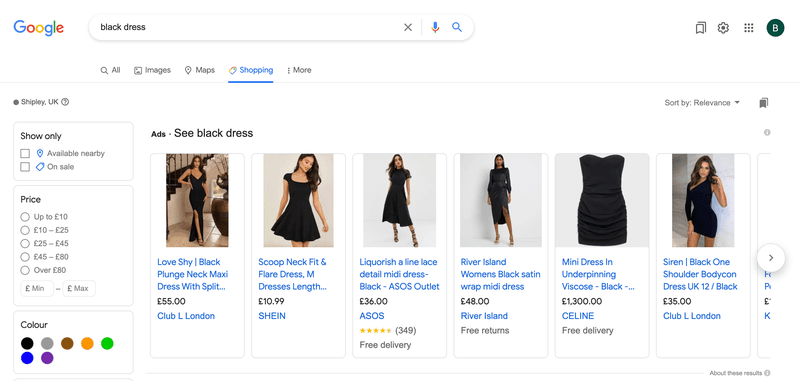
Task: Select the £10 – £25 price range
Action: click(25, 230)
